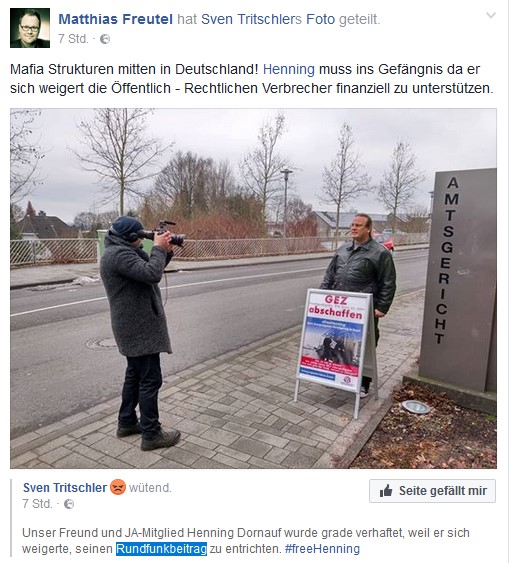
Task: Open the #freeHenning hashtag
Action: pyautogui.click(x=322, y=549)
